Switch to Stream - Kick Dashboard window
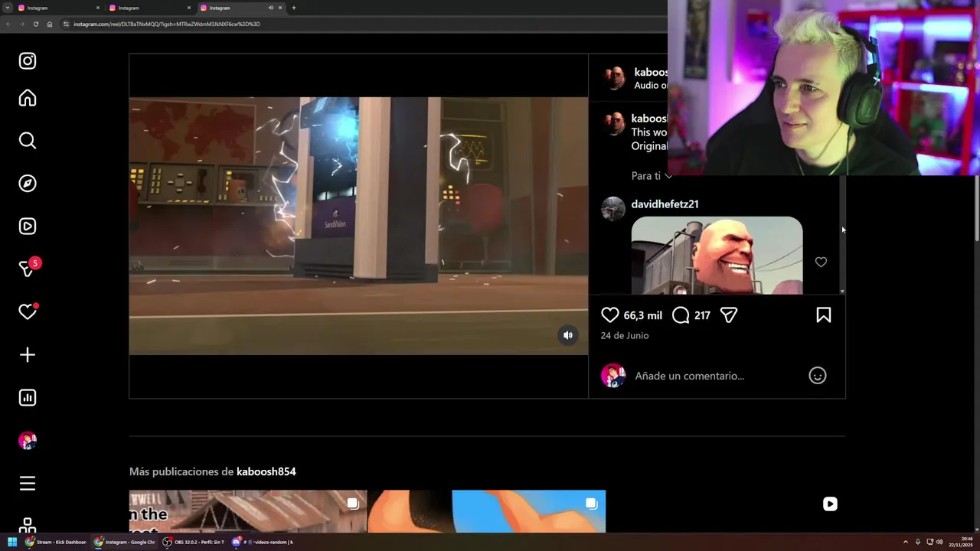 pos(56,542)
